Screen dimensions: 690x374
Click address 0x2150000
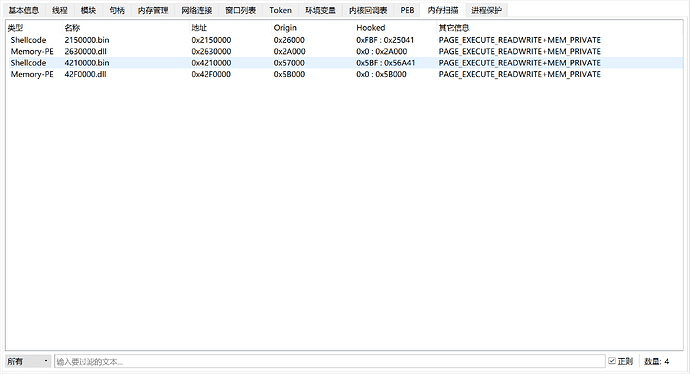point(211,40)
